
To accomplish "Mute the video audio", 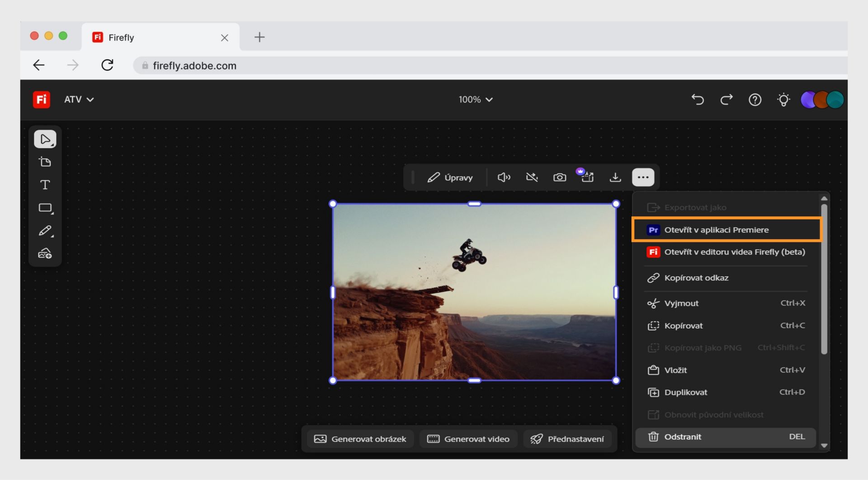I will coord(504,177).
